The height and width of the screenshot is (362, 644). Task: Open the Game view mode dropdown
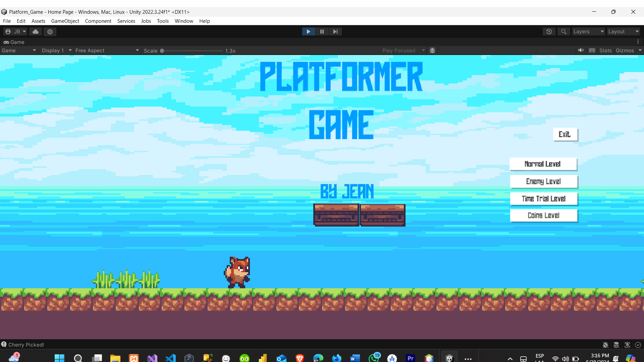coord(19,51)
